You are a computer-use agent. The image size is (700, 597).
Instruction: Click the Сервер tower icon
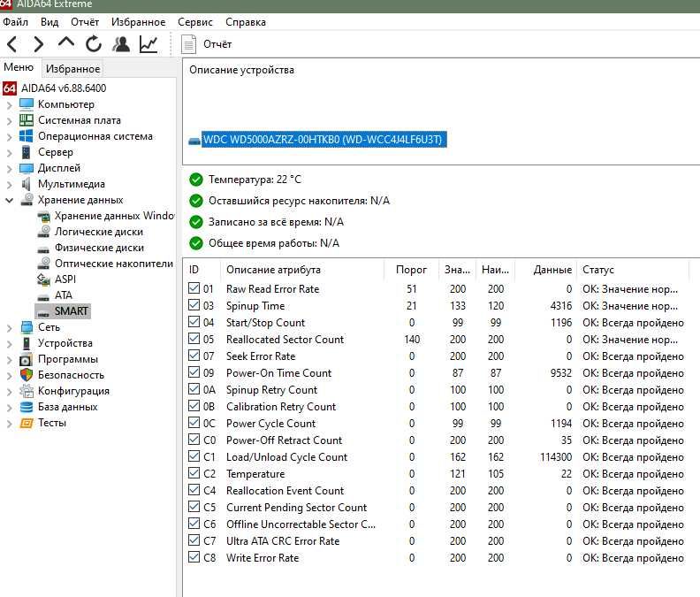[x=27, y=152]
